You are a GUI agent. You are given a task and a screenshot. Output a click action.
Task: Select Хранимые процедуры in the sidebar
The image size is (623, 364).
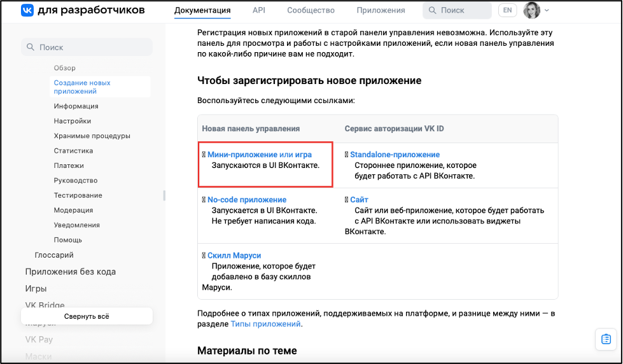point(92,136)
